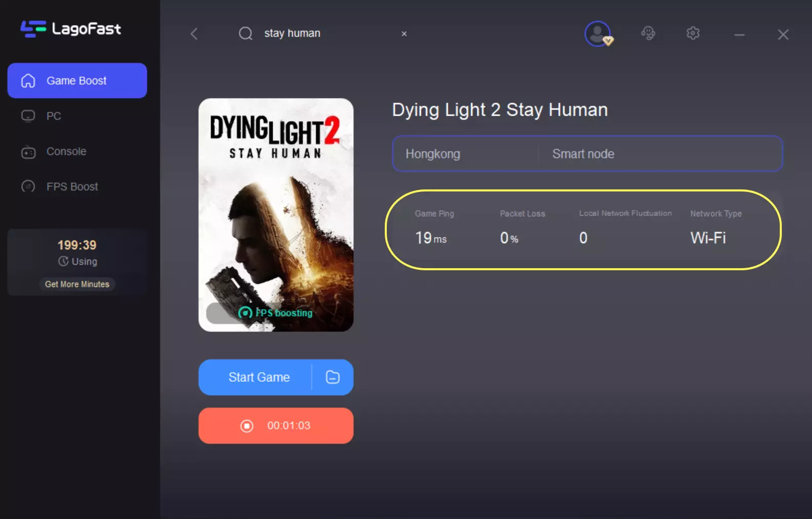Image resolution: width=812 pixels, height=519 pixels.
Task: Choose the Hongkong server region
Action: tap(433, 154)
